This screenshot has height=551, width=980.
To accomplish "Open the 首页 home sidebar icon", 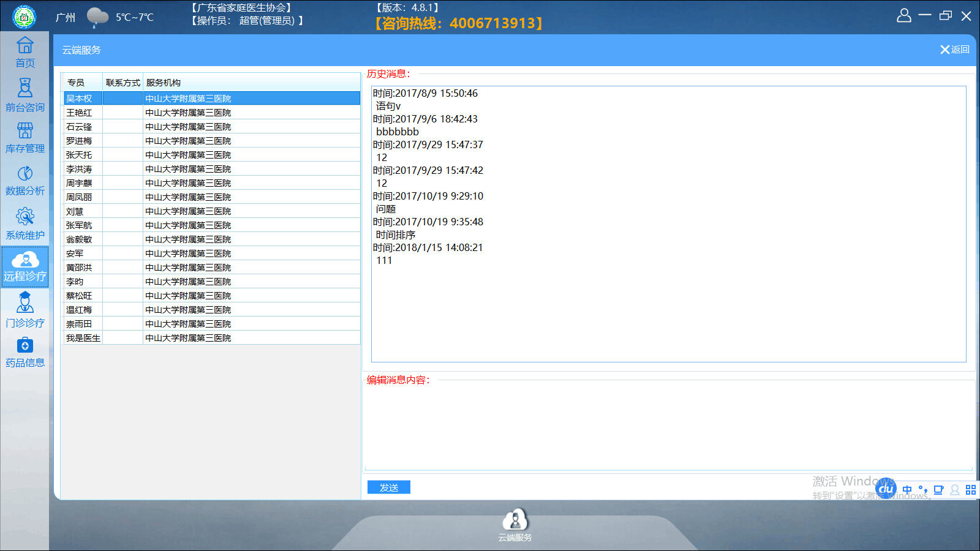I will pyautogui.click(x=25, y=52).
